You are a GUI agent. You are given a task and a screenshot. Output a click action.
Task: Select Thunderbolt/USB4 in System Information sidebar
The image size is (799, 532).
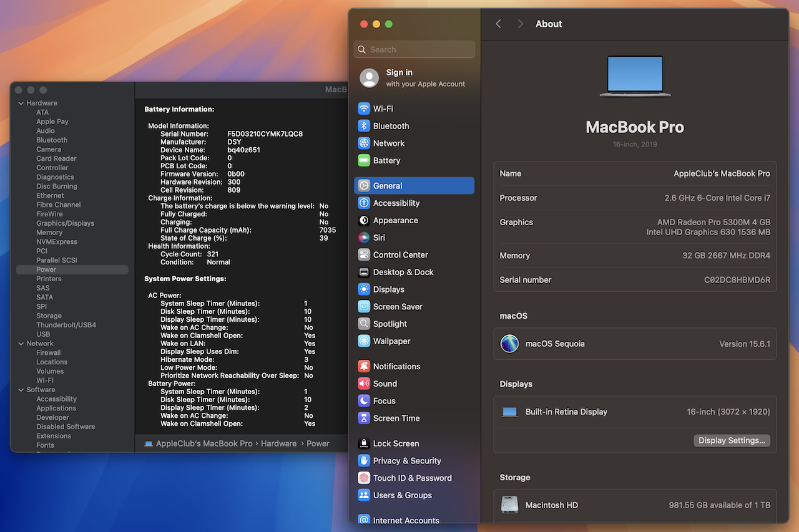pyautogui.click(x=66, y=325)
